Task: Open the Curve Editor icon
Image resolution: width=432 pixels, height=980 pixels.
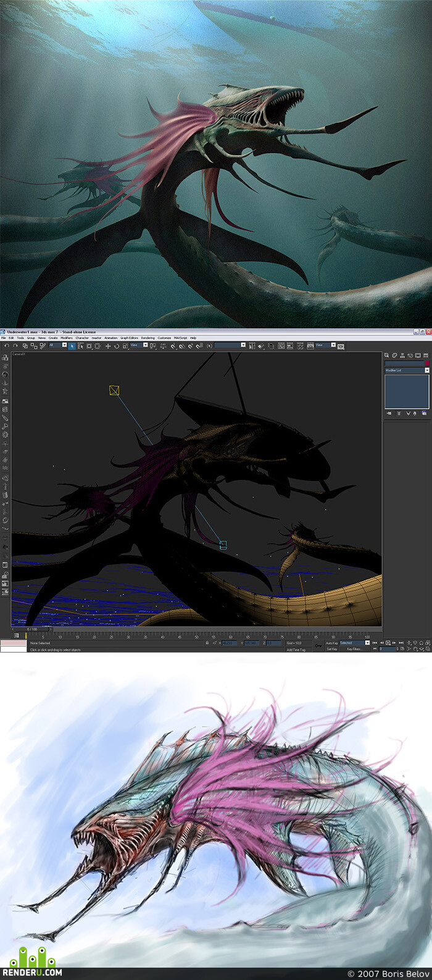Action: tap(281, 346)
